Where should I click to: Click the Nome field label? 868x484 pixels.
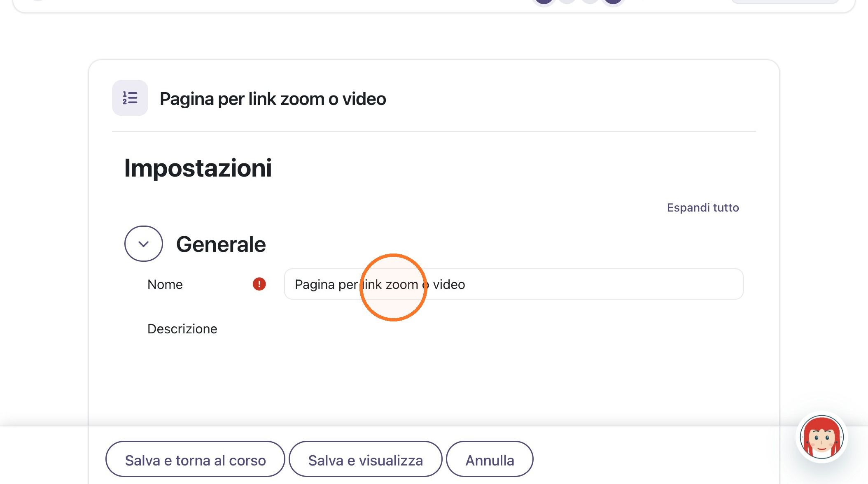[x=165, y=284]
